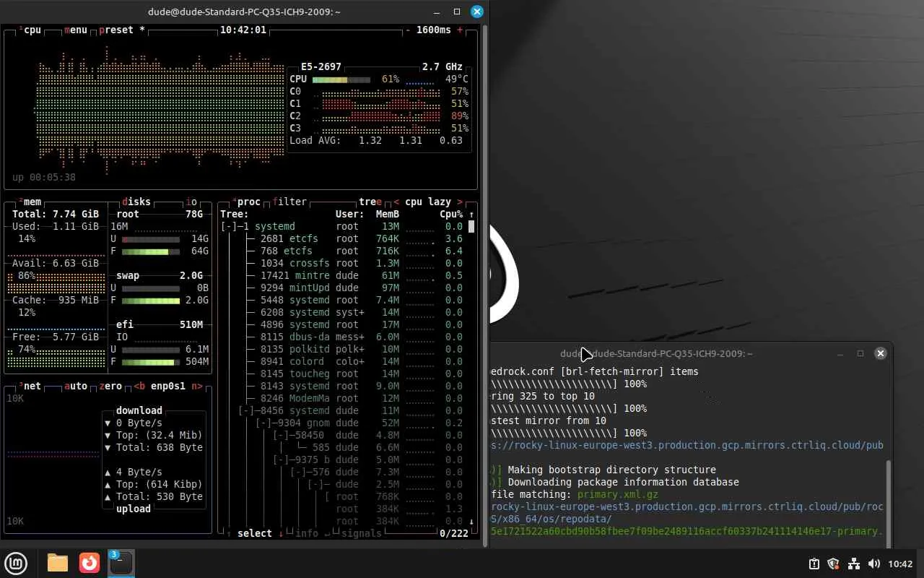Select the 17421 mintre process
Viewport: 924px width, 578px height.
click(x=346, y=275)
